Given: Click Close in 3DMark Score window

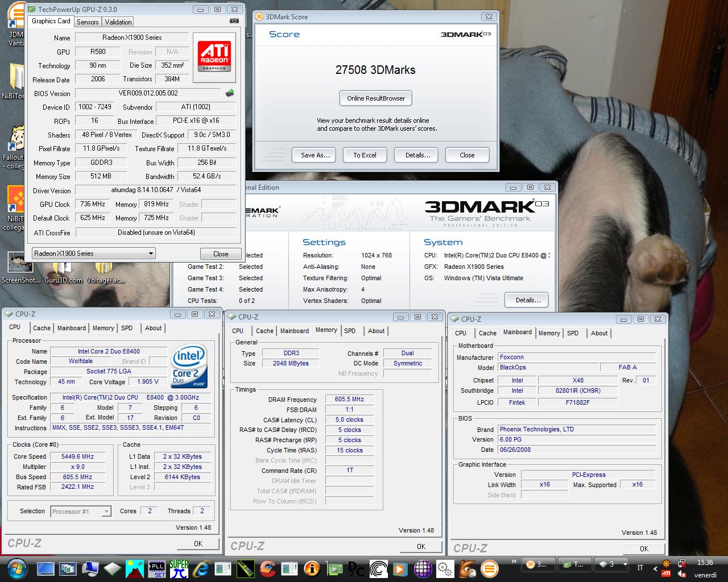Looking at the screenshot, I should pos(467,155).
